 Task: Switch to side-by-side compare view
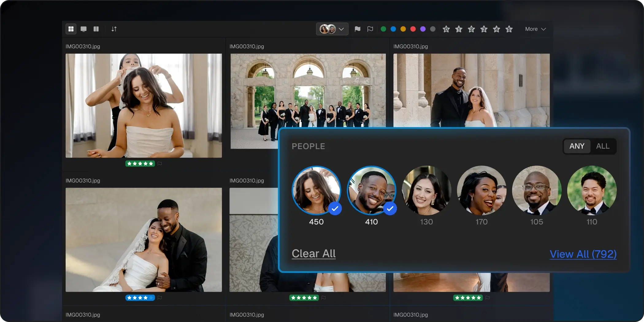(x=96, y=29)
